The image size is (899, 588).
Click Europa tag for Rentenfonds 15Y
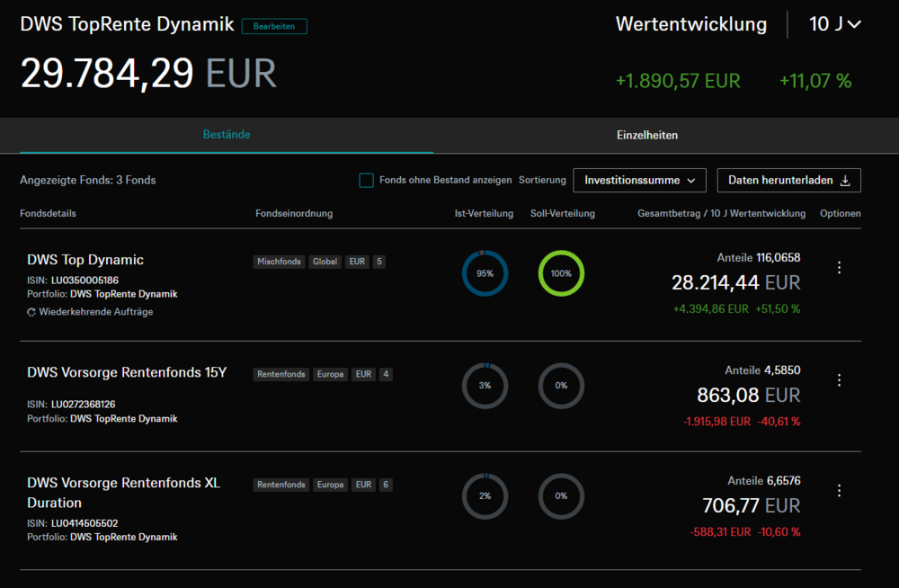point(330,374)
